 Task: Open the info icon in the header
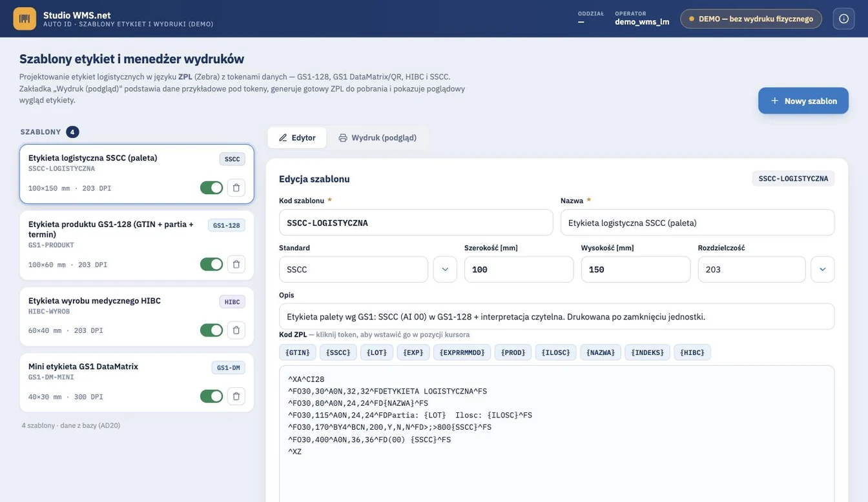pyautogui.click(x=843, y=19)
